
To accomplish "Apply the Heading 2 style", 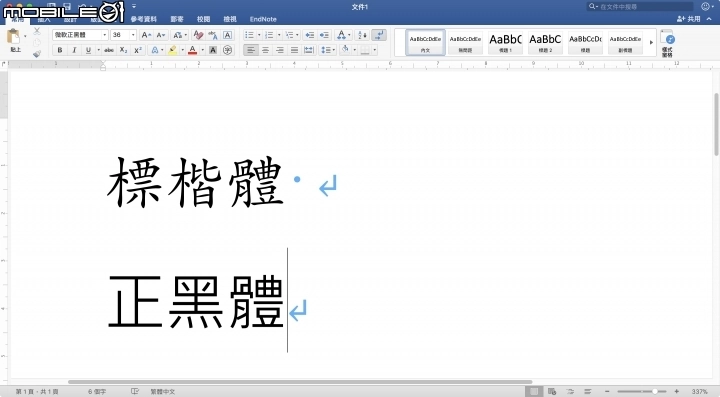I will pos(545,43).
